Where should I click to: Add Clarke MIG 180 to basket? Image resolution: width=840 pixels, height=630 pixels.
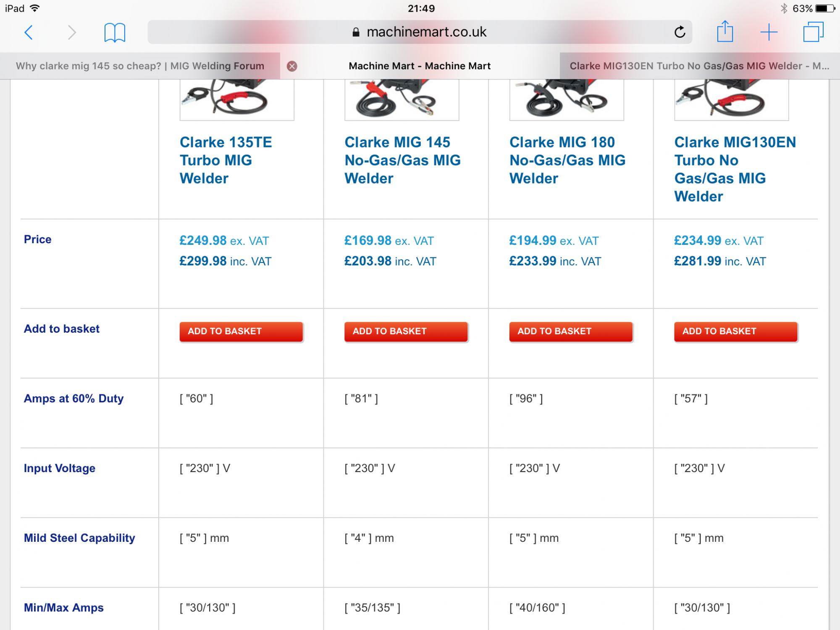571,332
